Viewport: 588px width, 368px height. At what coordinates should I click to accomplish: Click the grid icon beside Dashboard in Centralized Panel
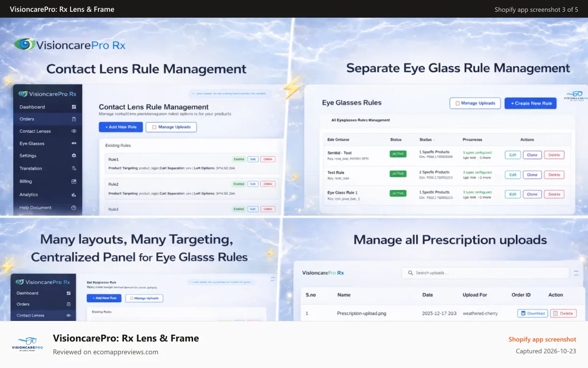coord(69,293)
